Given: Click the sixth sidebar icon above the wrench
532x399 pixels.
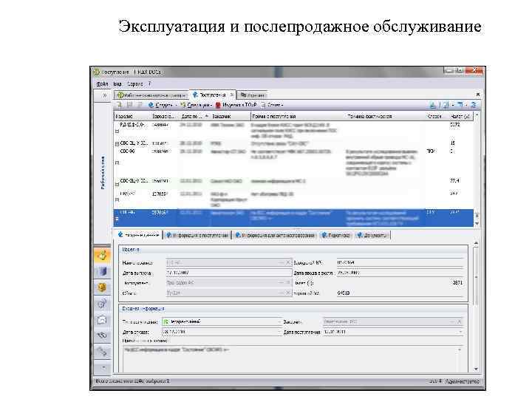Looking at the screenshot, I should click(x=102, y=335).
